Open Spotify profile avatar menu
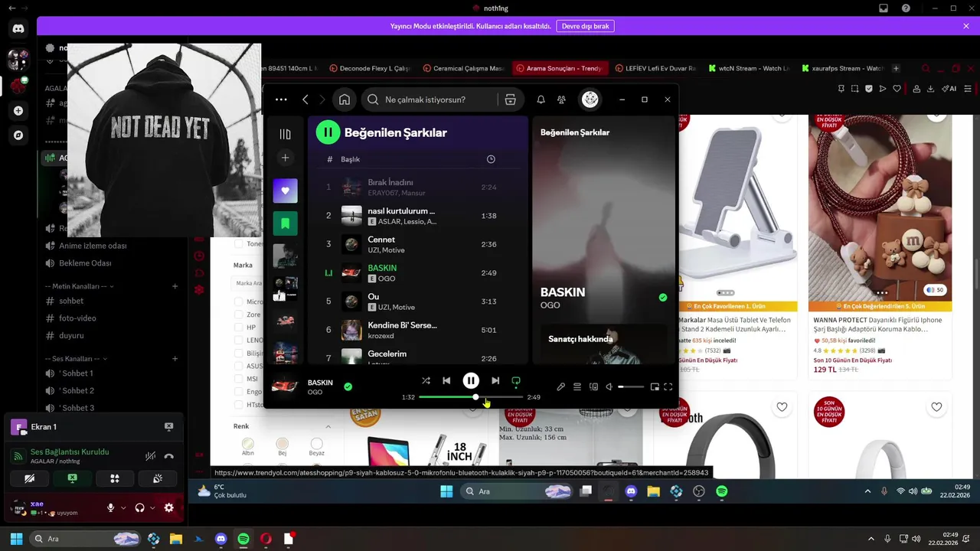Viewport: 980px width, 551px height. click(590, 99)
